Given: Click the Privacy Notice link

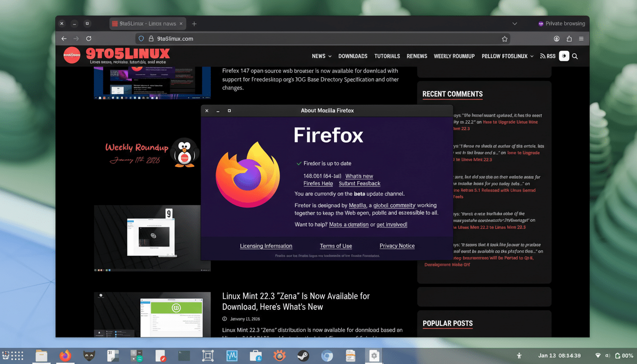Looking at the screenshot, I should (x=397, y=246).
